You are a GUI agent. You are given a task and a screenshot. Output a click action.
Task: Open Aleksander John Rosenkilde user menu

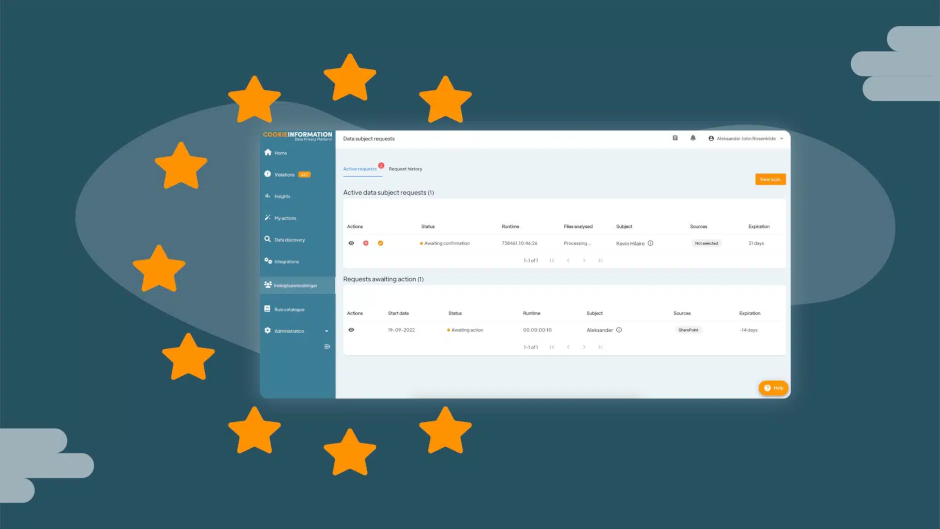[746, 139]
